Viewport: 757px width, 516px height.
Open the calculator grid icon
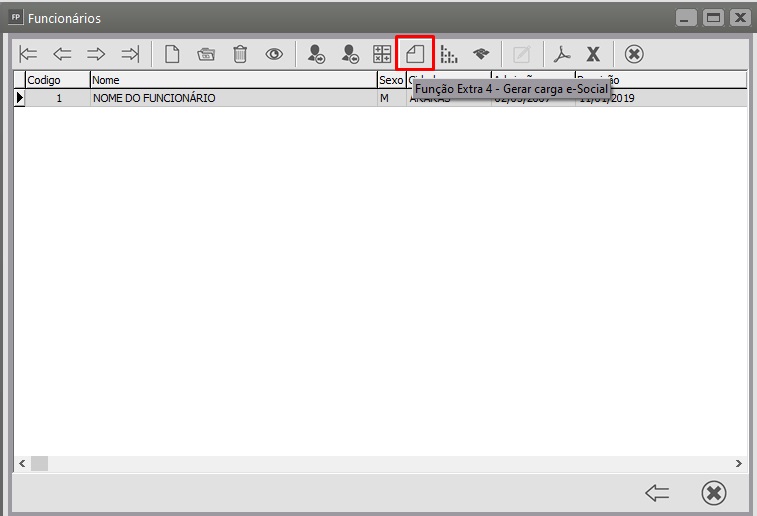pos(382,54)
